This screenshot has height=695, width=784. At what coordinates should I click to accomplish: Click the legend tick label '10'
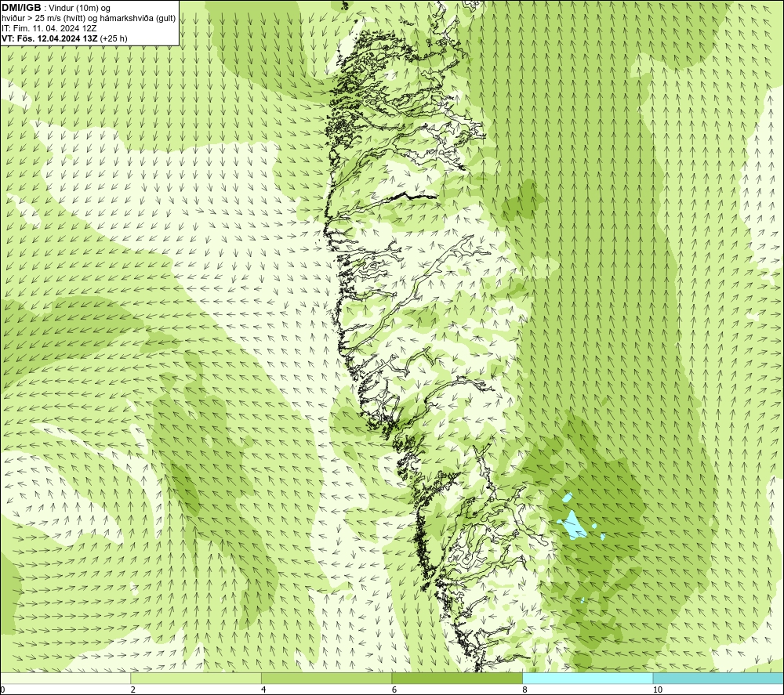pyautogui.click(x=658, y=690)
